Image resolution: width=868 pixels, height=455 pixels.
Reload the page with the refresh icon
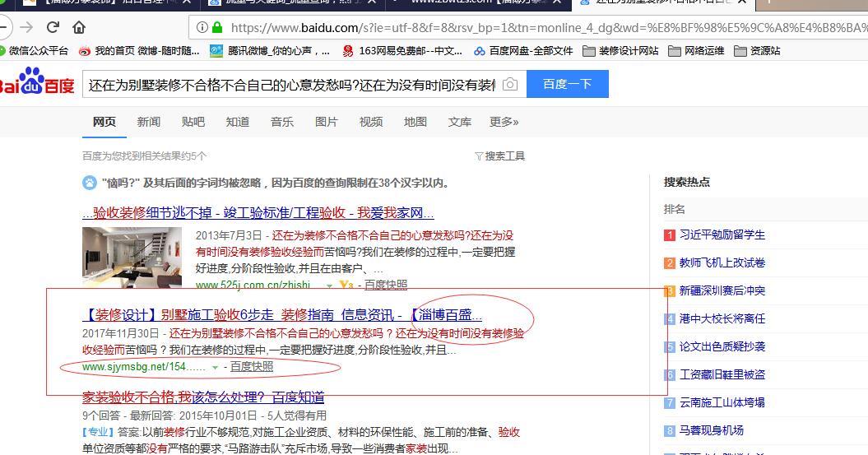click(x=53, y=27)
